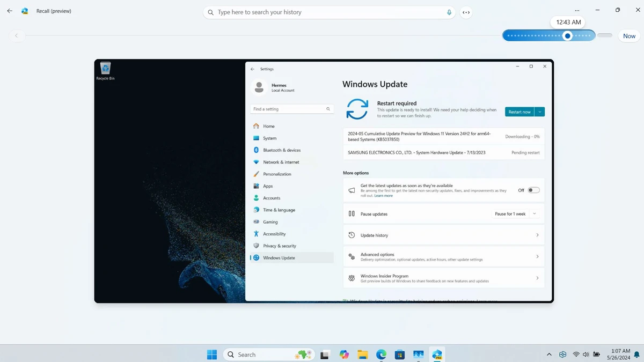Select Windows Update in sidebar
644x362 pixels.
point(292,258)
